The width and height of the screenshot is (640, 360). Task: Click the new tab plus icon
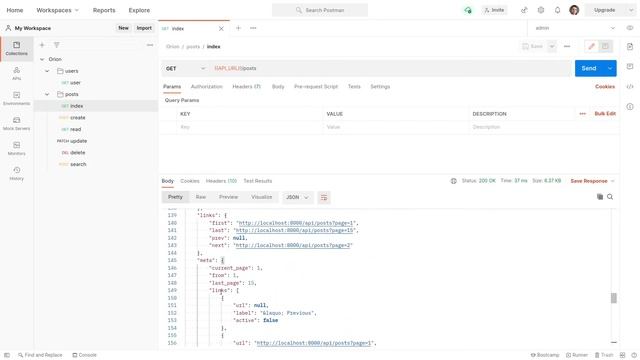238,28
